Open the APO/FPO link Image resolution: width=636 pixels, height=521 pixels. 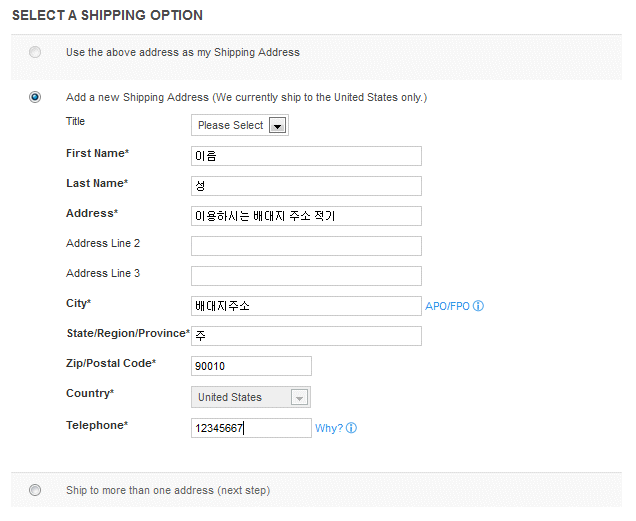coord(447,306)
